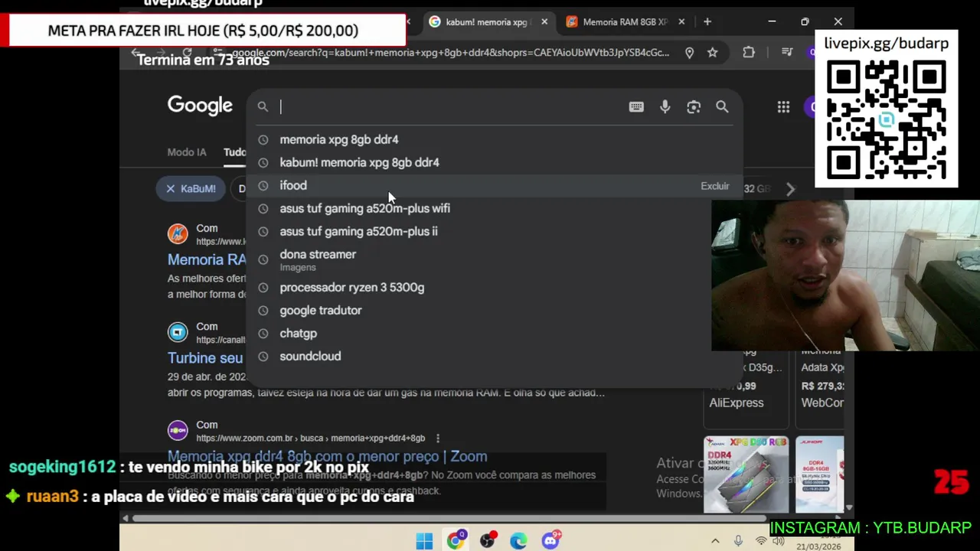Click the KaBuM! result favicon
980x551 pixels.
point(178,233)
